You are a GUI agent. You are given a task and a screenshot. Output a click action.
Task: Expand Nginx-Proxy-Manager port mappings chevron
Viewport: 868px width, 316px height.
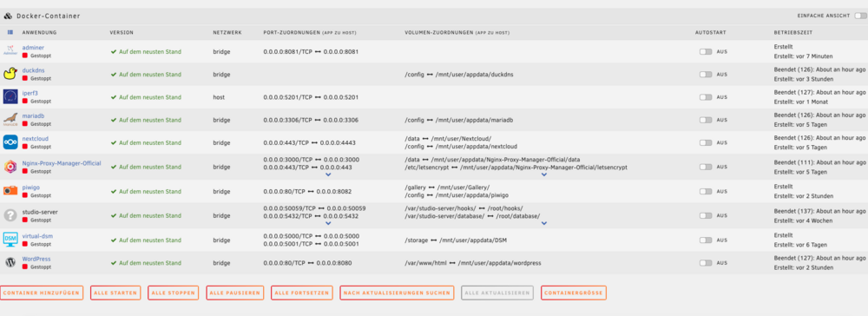328,174
